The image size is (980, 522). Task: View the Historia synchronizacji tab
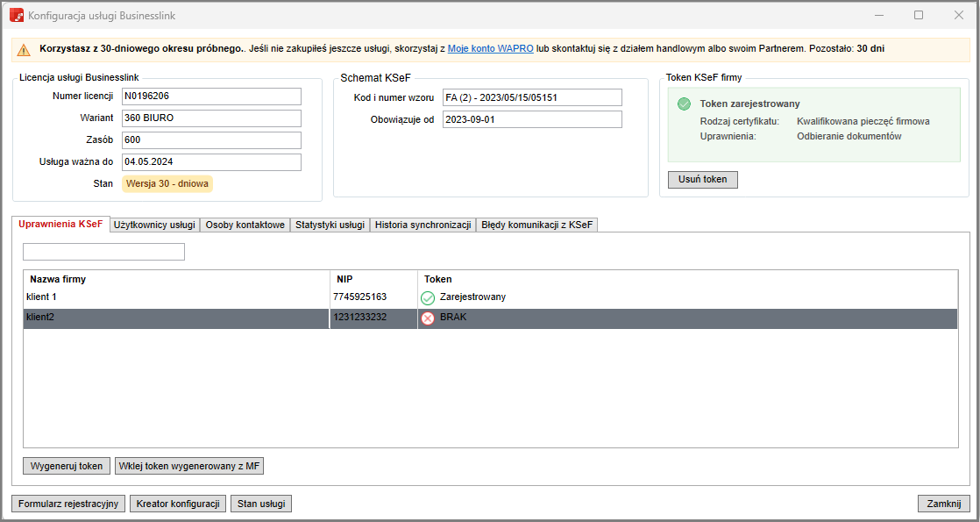423,225
